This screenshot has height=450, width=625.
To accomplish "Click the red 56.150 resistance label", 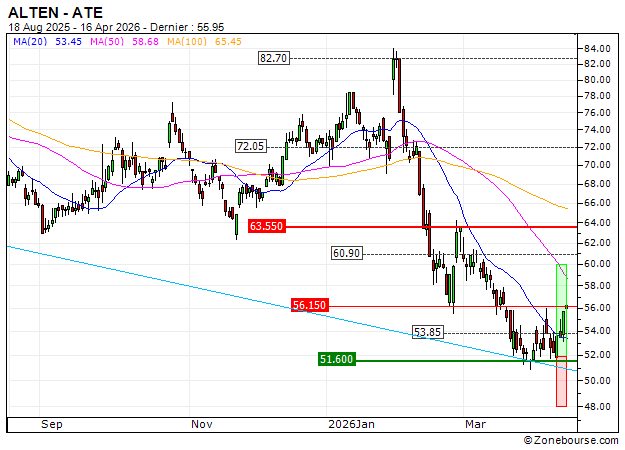I will (309, 305).
